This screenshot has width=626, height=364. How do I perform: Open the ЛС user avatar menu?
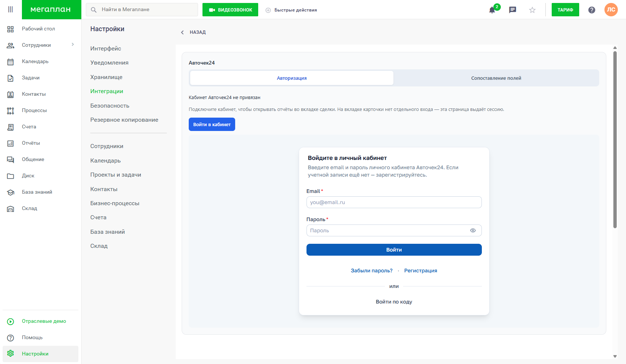(x=611, y=10)
